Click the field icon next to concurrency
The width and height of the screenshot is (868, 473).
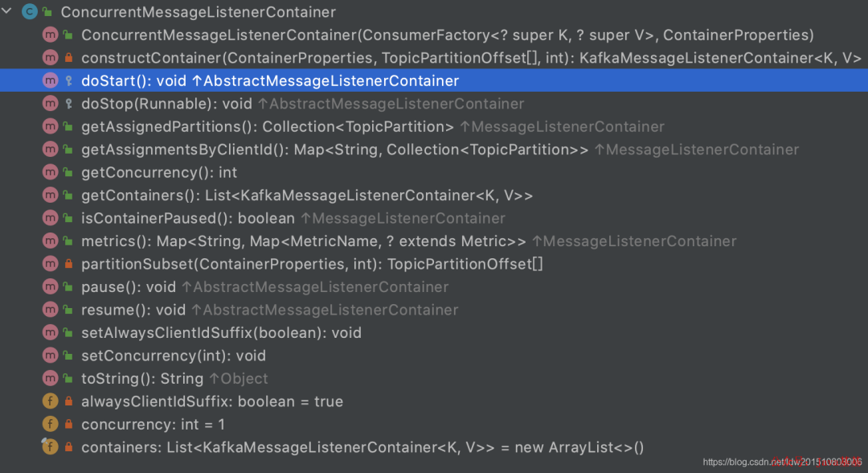50,424
